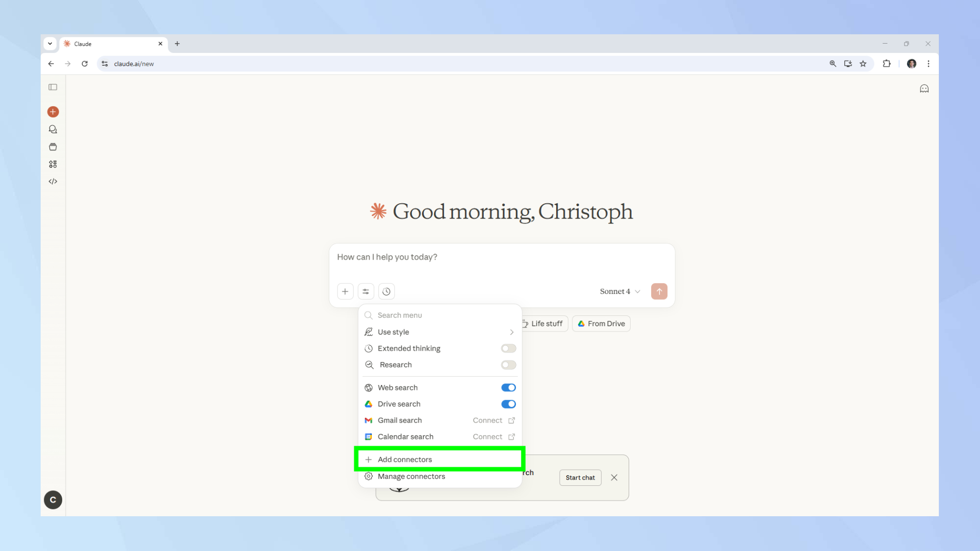Viewport: 980px width, 551px height.
Task: Turn off the Web search toggle
Action: coord(508,387)
